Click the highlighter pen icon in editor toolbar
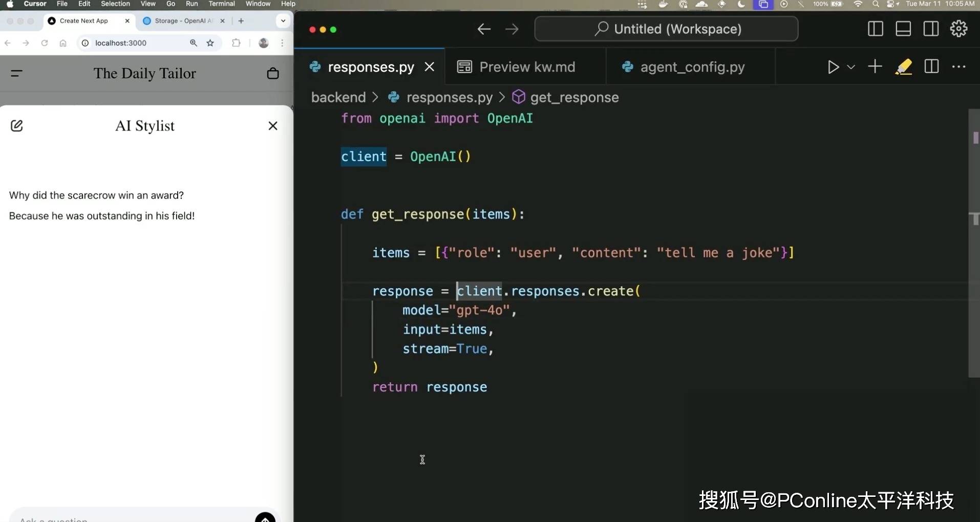 point(903,67)
